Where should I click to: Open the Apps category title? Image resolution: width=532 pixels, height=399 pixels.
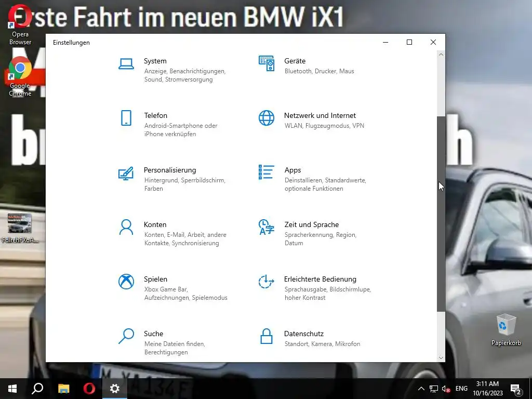click(x=292, y=170)
